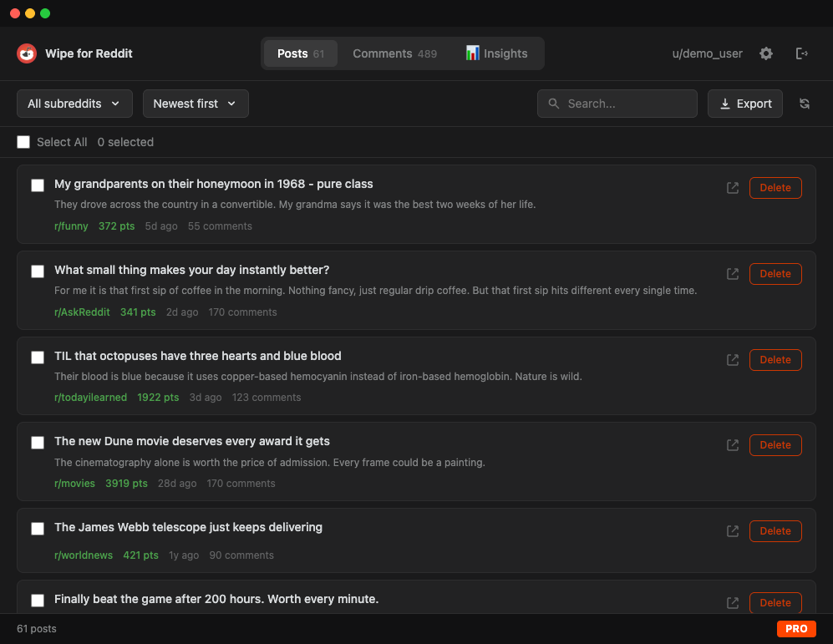Viewport: 833px width, 644px height.
Task: Click the Insights bar chart icon
Action: click(x=472, y=53)
